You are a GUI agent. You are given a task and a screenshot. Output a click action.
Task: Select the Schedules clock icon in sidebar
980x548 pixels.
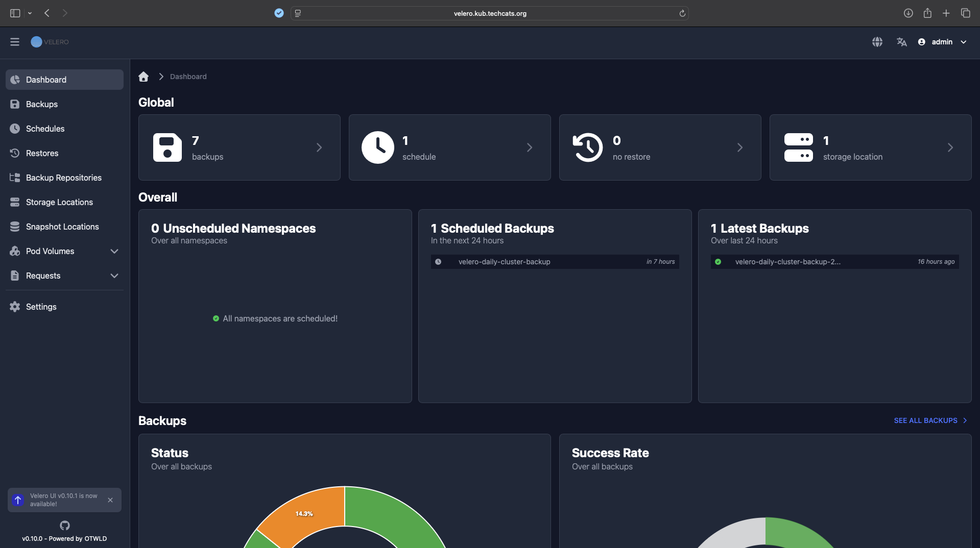15,128
